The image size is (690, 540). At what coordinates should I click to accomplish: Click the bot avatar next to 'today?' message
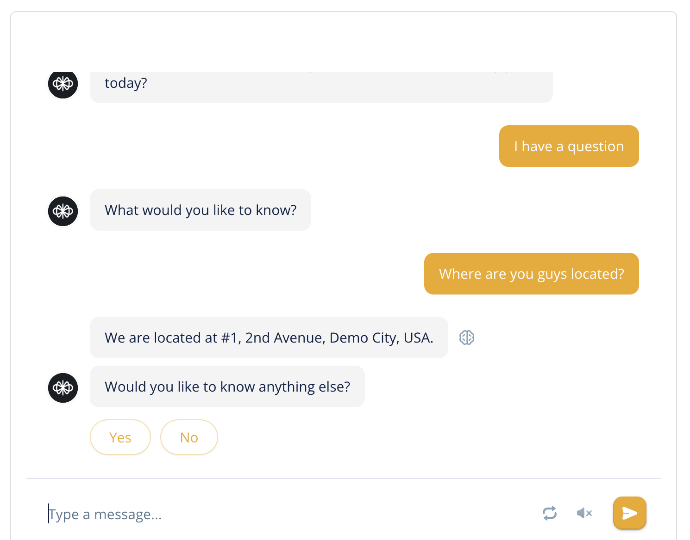pos(63,84)
